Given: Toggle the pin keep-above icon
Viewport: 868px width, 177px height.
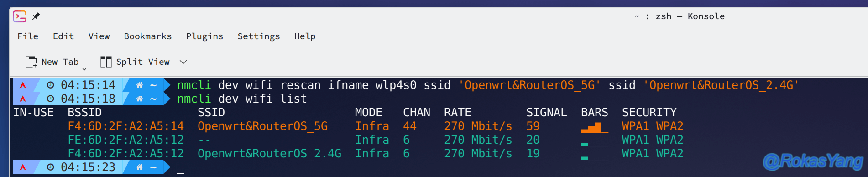Looking at the screenshot, I should pyautogui.click(x=36, y=16).
